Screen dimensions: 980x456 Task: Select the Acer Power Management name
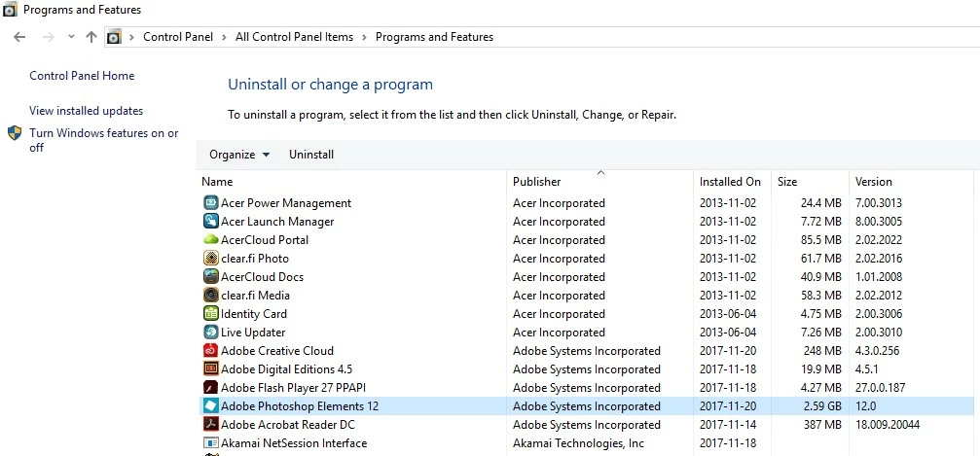(286, 203)
